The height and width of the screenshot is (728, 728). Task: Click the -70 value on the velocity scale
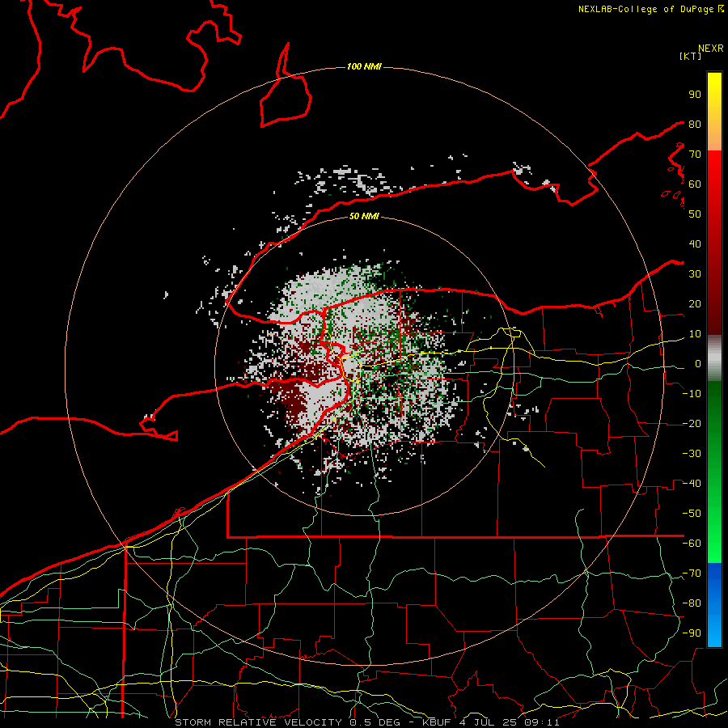click(x=692, y=574)
